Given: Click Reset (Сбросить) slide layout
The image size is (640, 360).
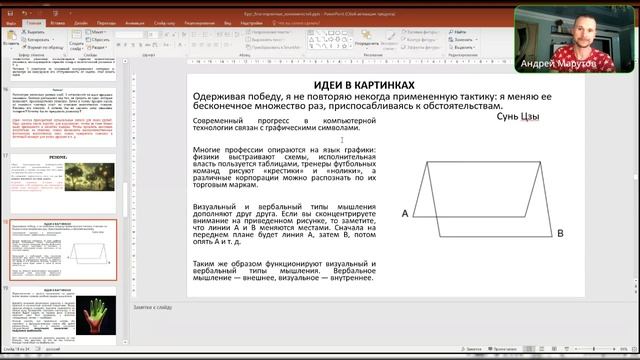Looking at the screenshot, I should [x=98, y=40].
